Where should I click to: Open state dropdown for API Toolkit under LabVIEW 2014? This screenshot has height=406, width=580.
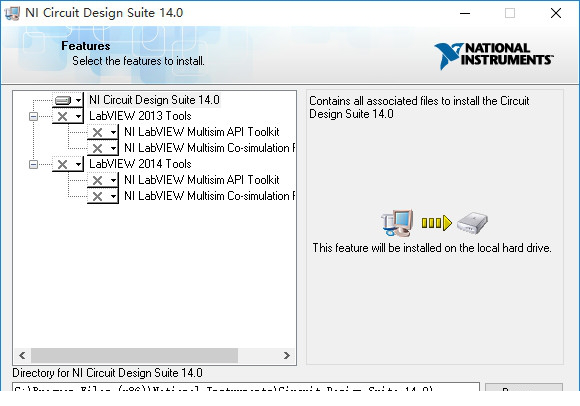tap(102, 180)
